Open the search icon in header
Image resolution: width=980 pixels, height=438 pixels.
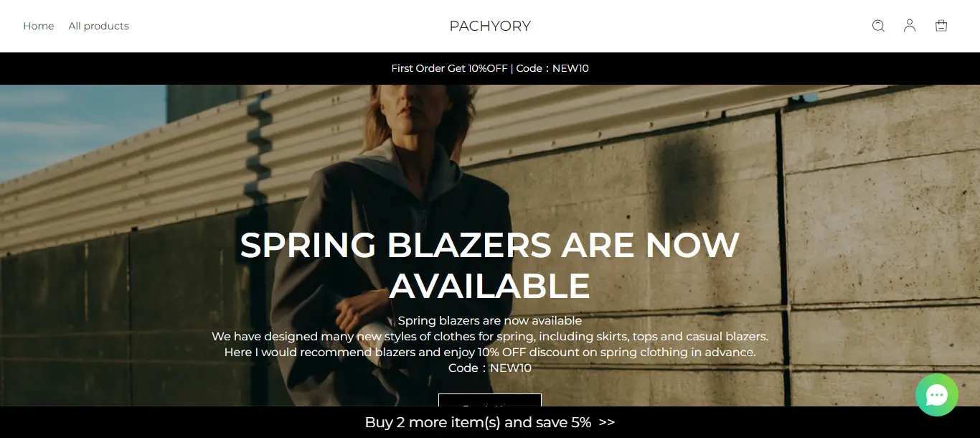pyautogui.click(x=878, y=26)
